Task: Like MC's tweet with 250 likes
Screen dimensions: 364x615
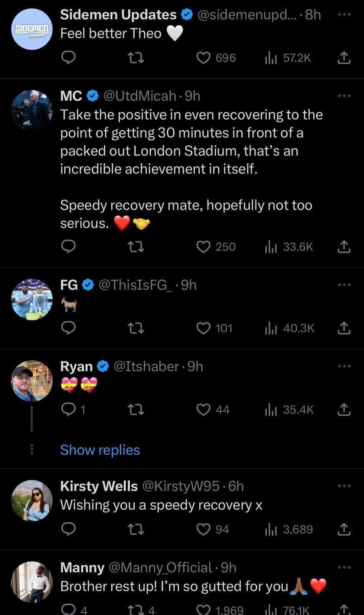Action: 204,247
